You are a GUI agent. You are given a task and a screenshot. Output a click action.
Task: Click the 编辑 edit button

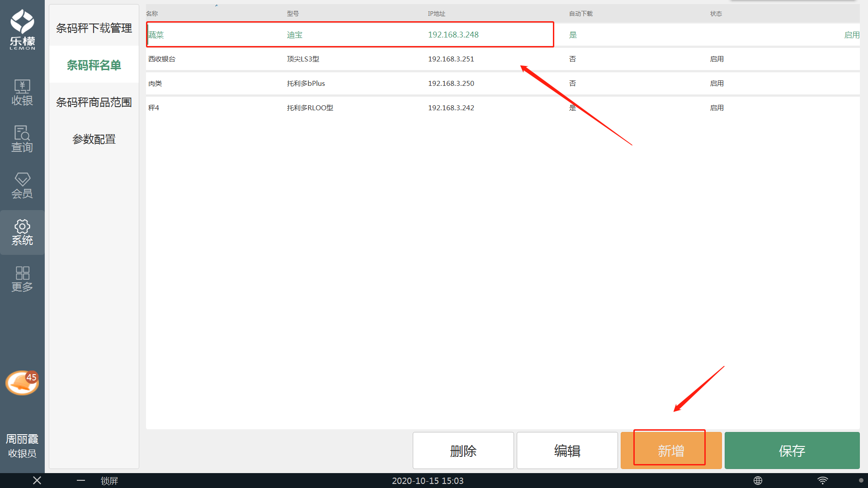coord(567,450)
